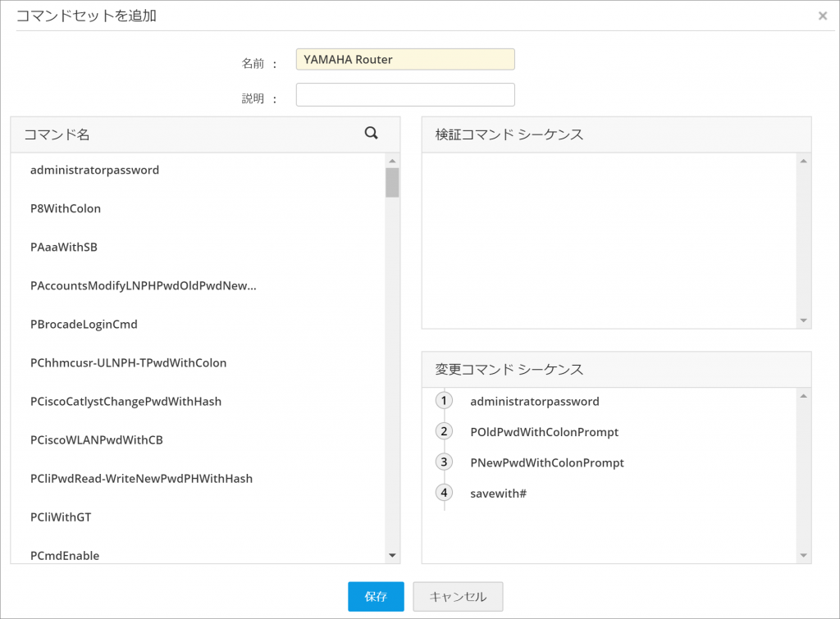Select PCmdEnable in command list
840x619 pixels.
[x=65, y=555]
